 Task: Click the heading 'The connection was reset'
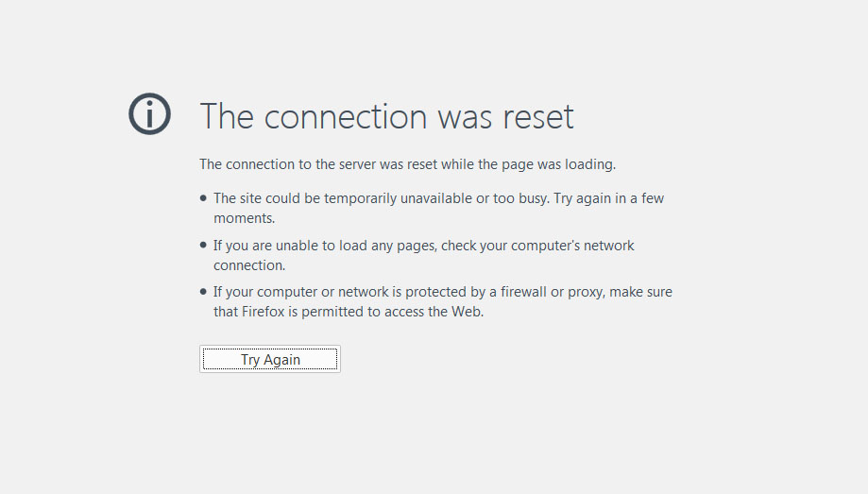[x=386, y=117]
